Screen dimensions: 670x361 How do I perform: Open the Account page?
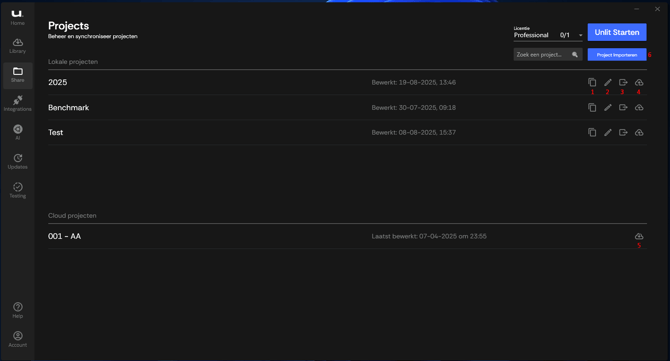[x=18, y=340]
